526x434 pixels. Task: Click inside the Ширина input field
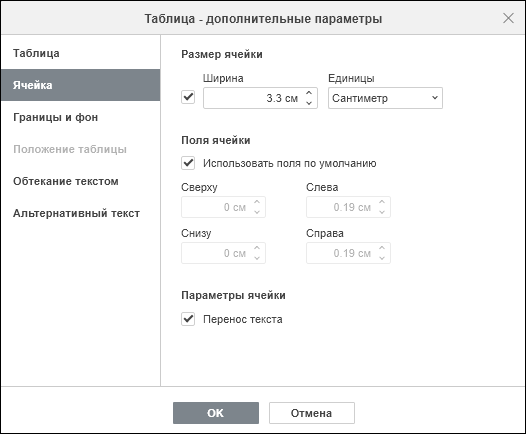[254, 98]
